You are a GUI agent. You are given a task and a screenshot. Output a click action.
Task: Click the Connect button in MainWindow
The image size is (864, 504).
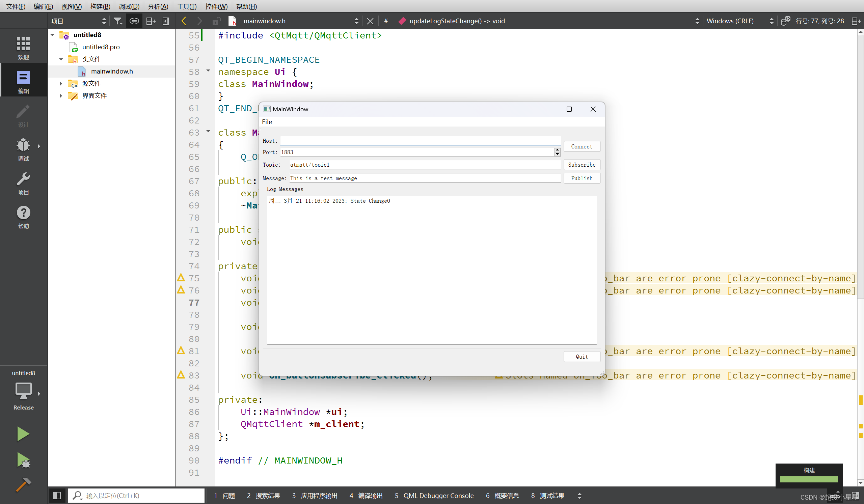582,147
